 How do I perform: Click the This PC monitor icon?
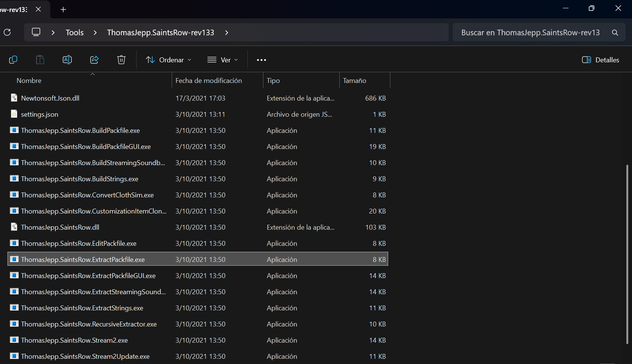36,32
